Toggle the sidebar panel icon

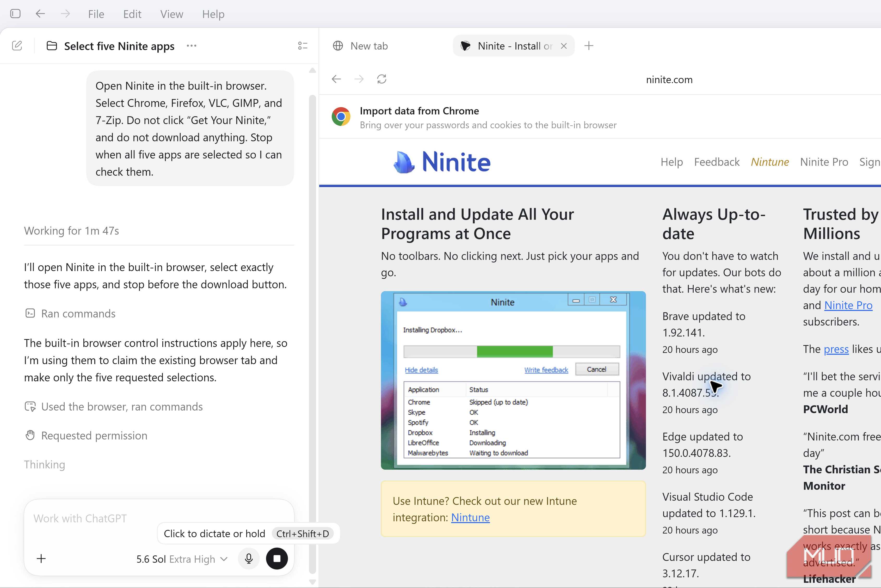pyautogui.click(x=15, y=14)
